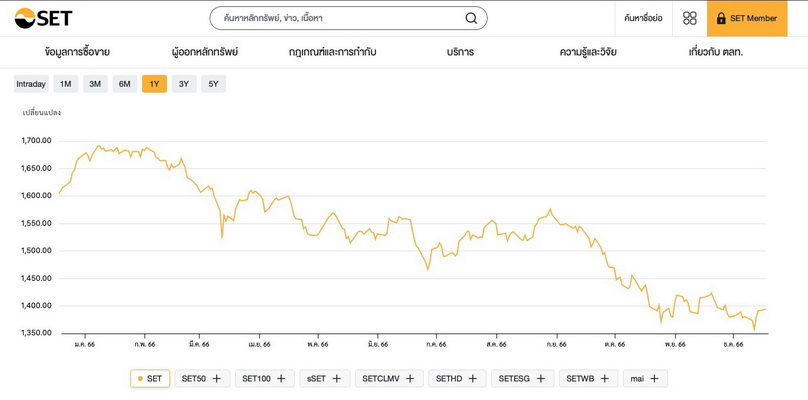Image resolution: width=808 pixels, height=400 pixels.
Task: Add sSET index with plus icon
Action: coord(337,379)
